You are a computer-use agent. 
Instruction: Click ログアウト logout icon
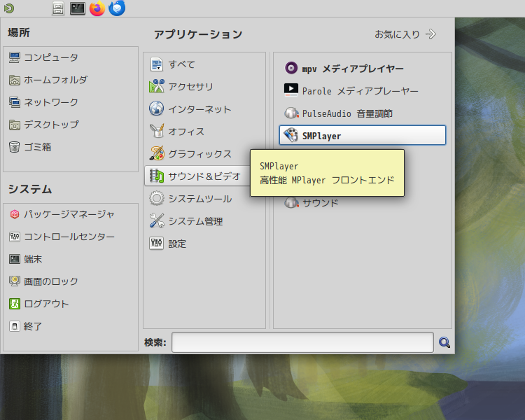[15, 304]
